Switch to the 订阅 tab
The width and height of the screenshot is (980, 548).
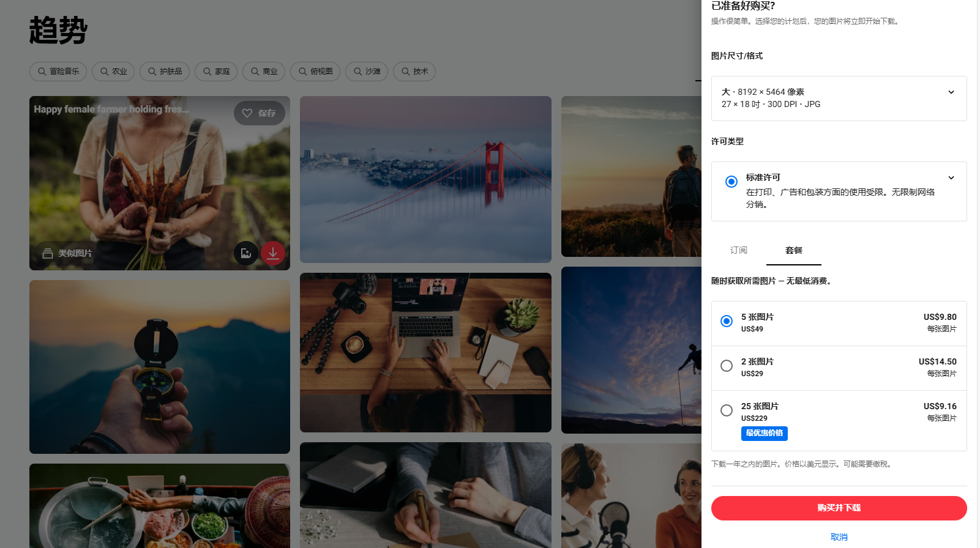(739, 250)
